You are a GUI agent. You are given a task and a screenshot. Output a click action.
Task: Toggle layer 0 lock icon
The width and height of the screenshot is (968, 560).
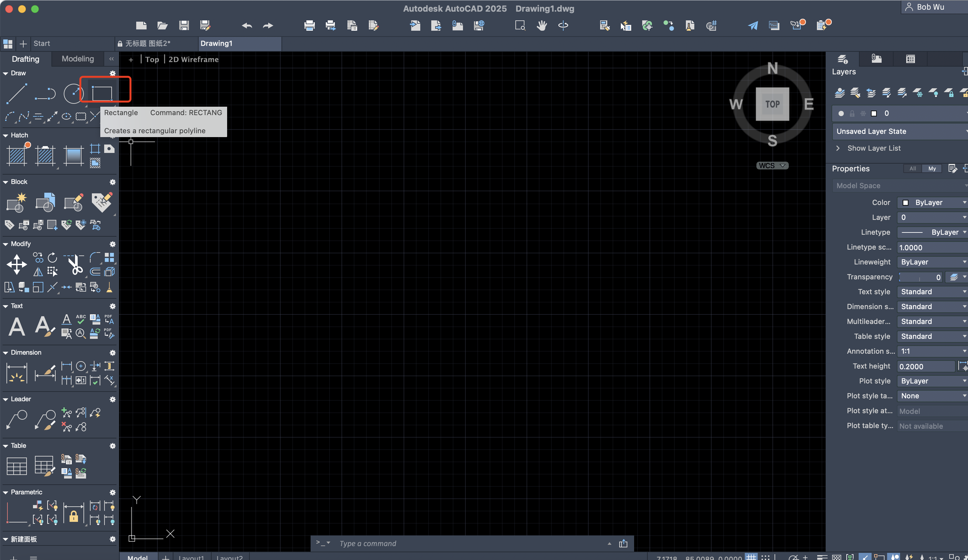(852, 113)
